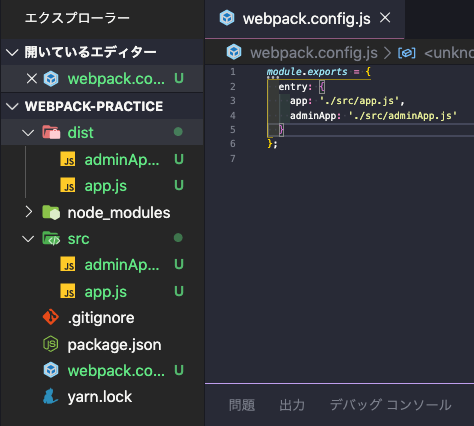Open the package.json file
The height and width of the screenshot is (426, 474).
click(x=114, y=345)
